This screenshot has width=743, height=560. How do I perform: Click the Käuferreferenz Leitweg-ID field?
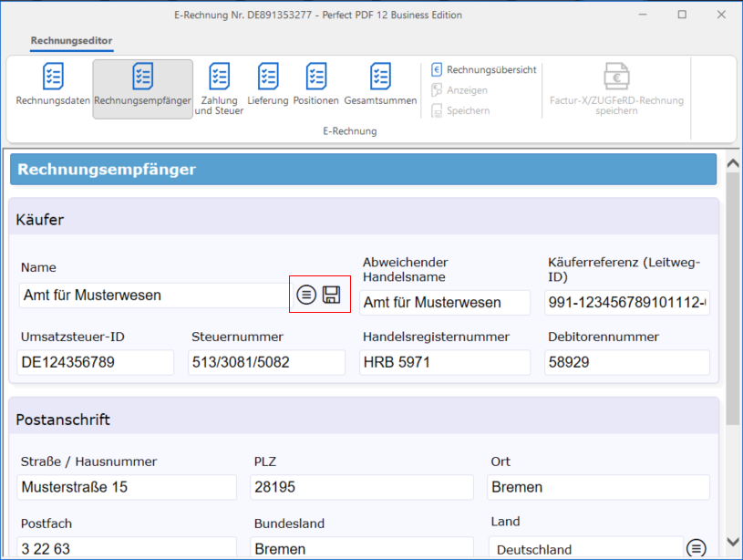coord(626,303)
